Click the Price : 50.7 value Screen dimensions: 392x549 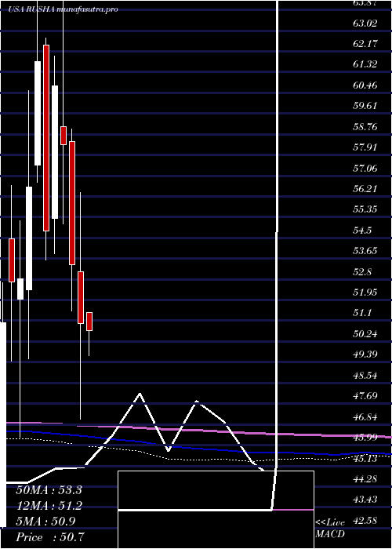click(x=50, y=537)
